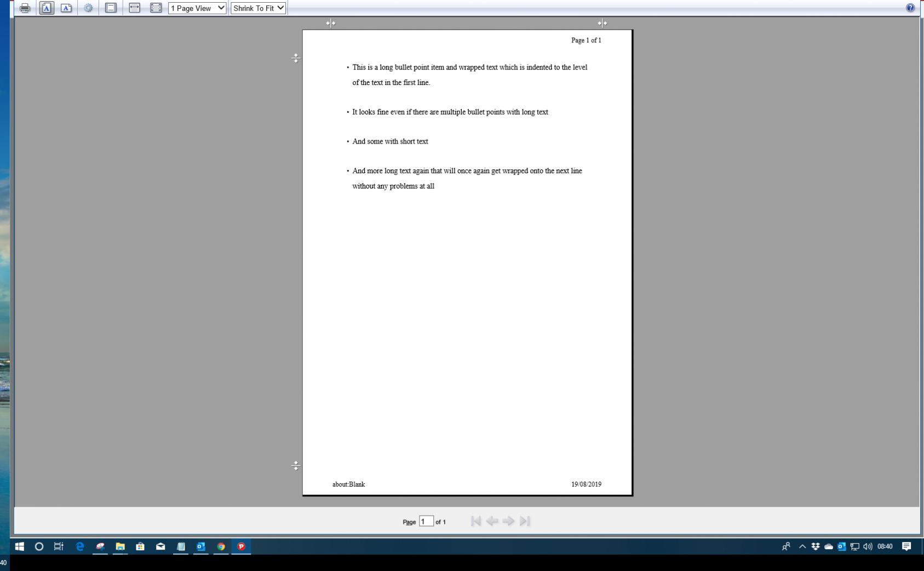Open the red P app on the taskbar
This screenshot has width=924, height=571.
pyautogui.click(x=241, y=546)
